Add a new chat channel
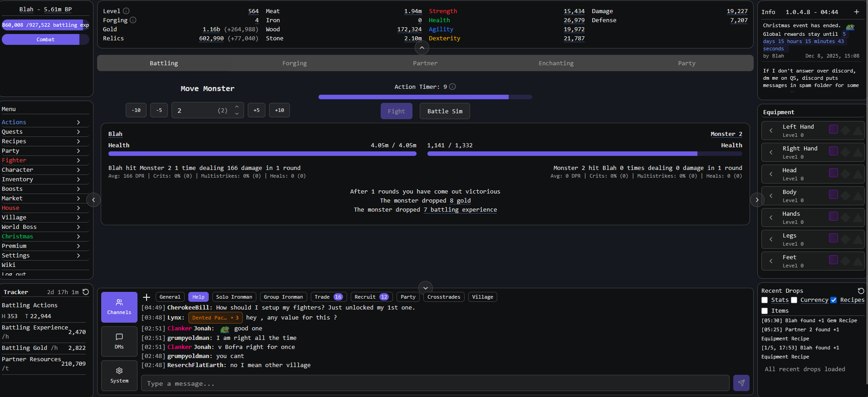 point(147,297)
